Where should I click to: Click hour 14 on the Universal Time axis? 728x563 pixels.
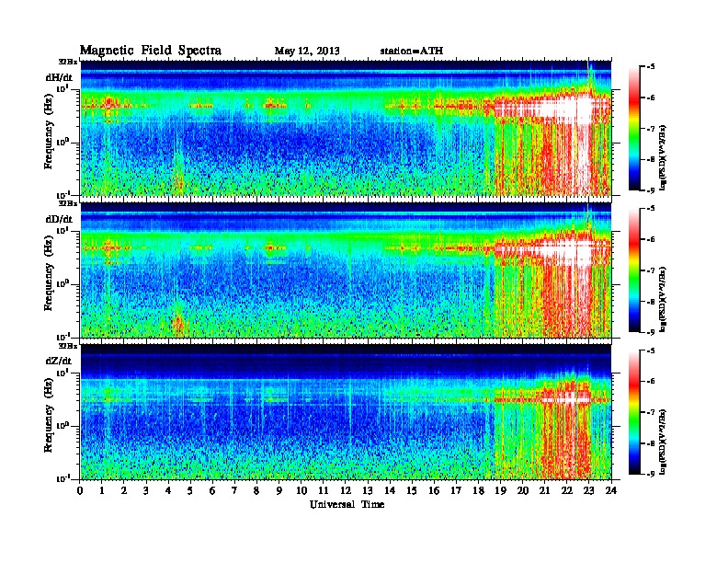coord(390,490)
